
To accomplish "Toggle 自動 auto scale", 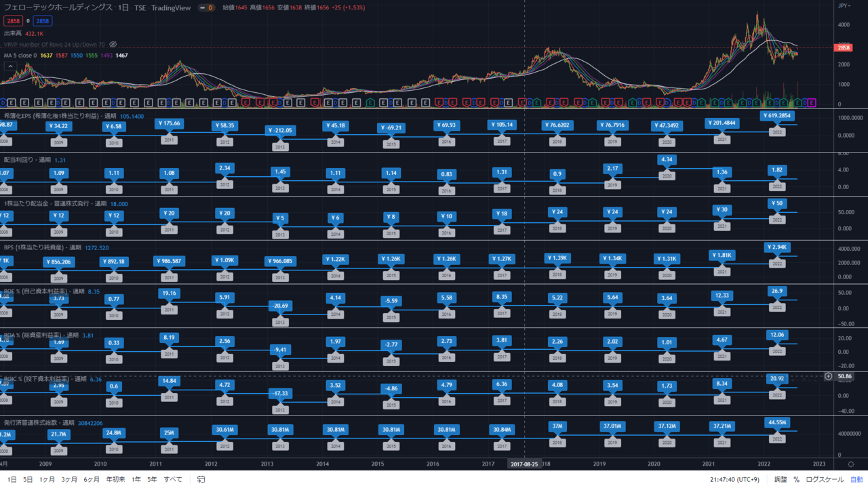I will click(856, 479).
